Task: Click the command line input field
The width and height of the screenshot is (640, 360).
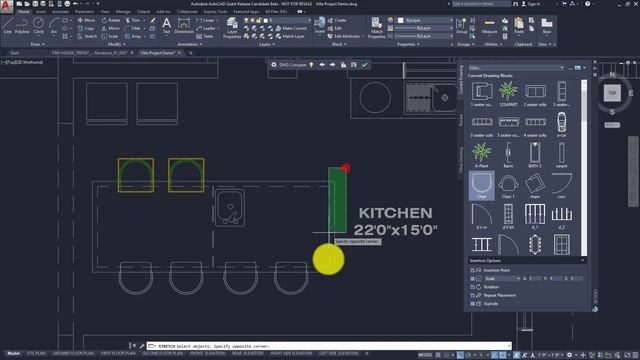Action: [329, 346]
